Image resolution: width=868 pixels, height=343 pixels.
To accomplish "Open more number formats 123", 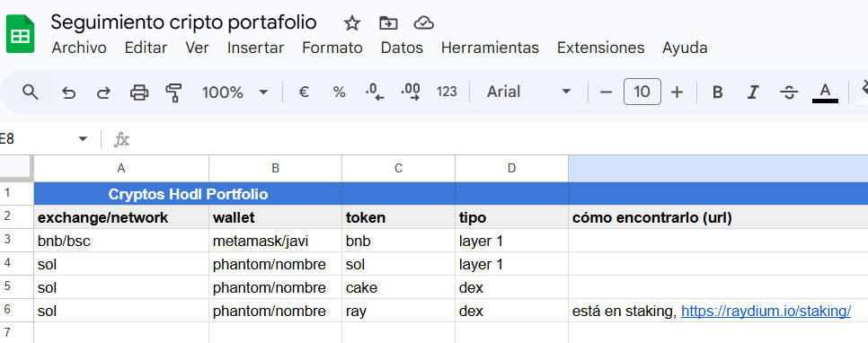I will [447, 92].
